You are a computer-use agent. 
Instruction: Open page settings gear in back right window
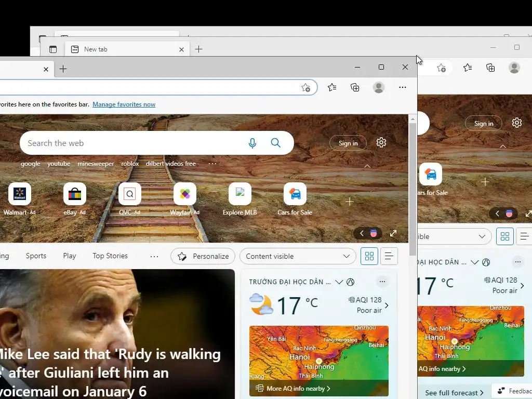click(517, 123)
